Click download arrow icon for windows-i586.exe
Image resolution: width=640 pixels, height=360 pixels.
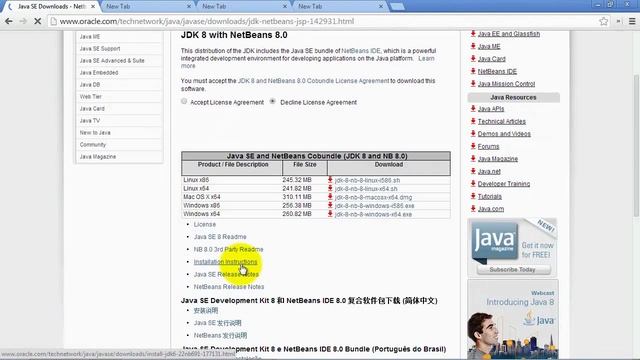coord(330,205)
